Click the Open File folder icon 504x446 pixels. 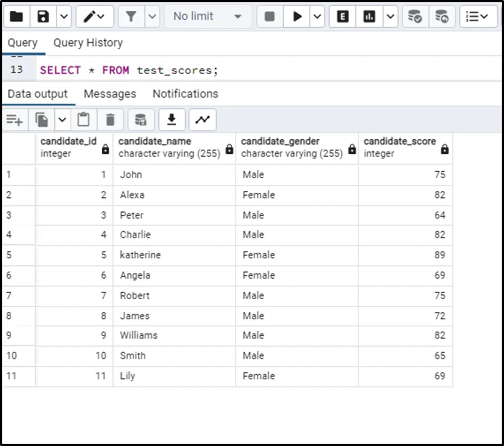[16, 16]
